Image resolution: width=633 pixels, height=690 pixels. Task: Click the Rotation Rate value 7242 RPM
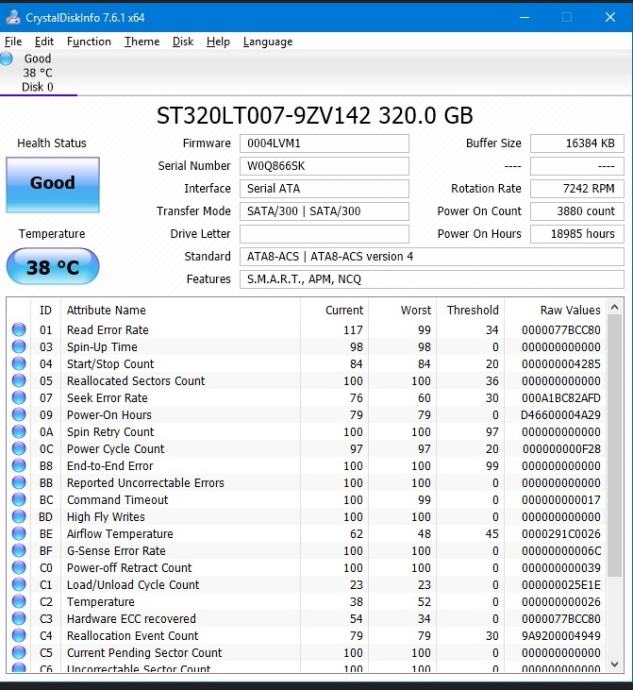(x=577, y=188)
